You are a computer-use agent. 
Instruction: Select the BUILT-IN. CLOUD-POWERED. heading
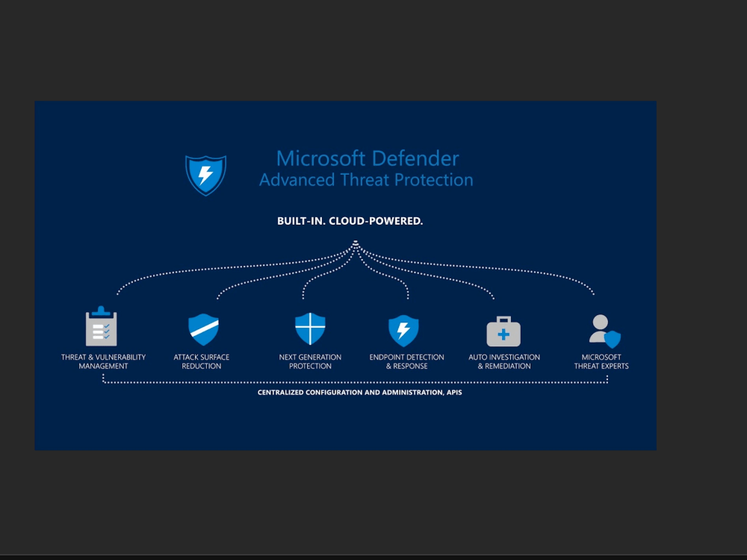tap(350, 221)
